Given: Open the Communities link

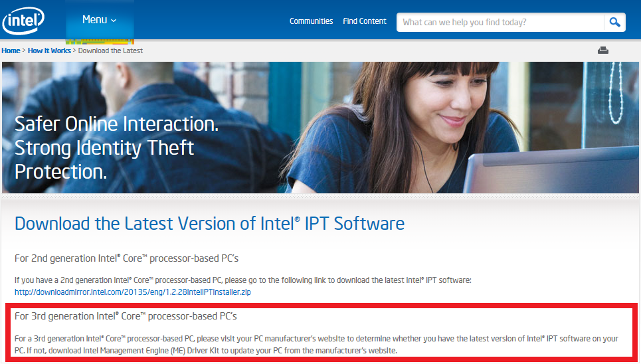Looking at the screenshot, I should (311, 21).
